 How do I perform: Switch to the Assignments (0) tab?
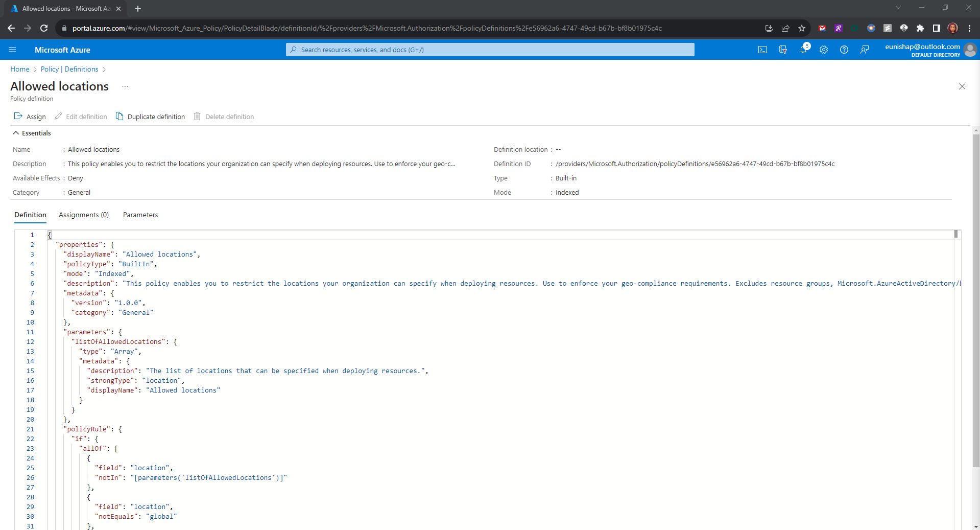84,215
